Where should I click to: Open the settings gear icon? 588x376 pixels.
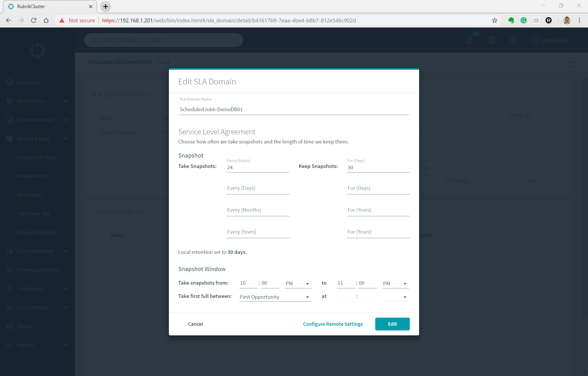513,40
